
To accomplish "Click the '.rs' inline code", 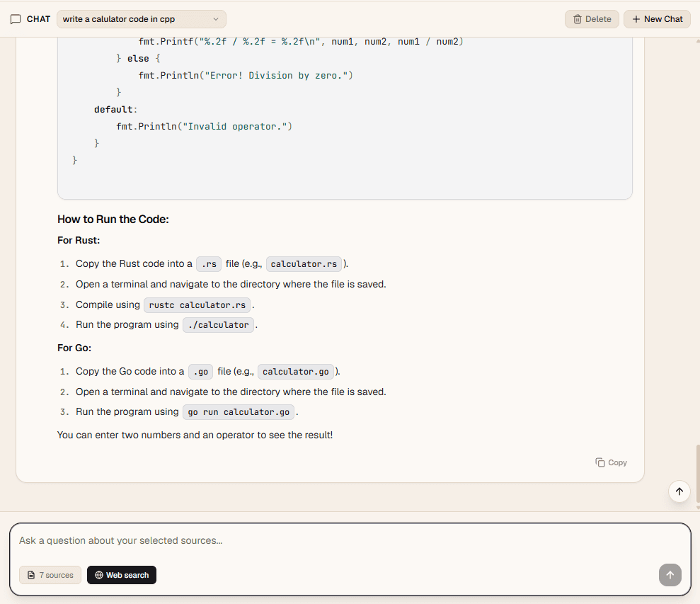I will pyautogui.click(x=209, y=264).
